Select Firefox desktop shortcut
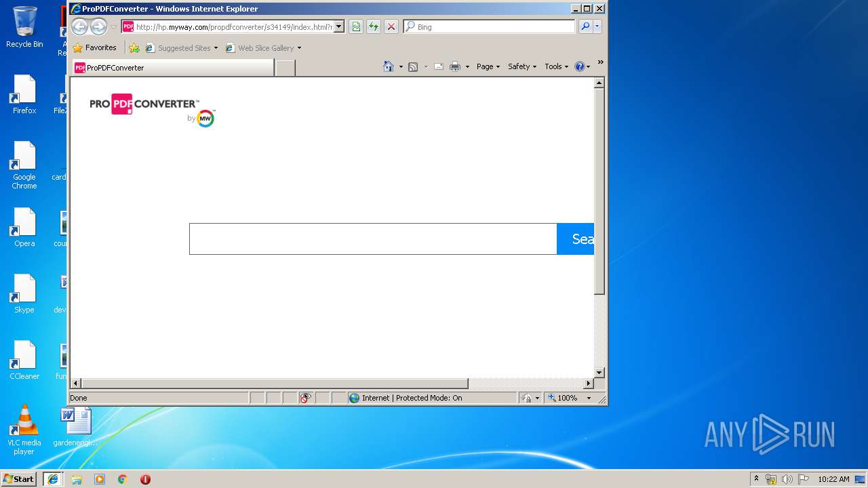 click(24, 94)
